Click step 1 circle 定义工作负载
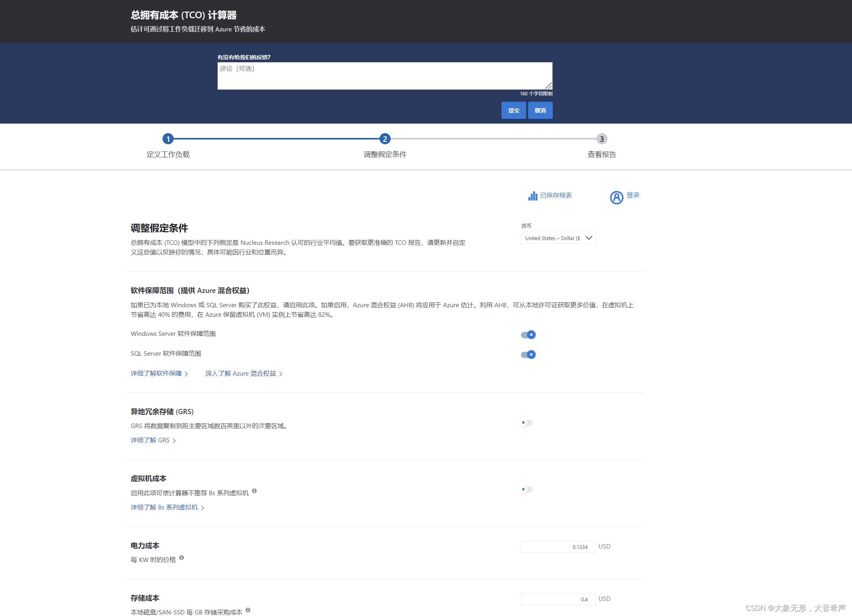The height and width of the screenshot is (616, 852). point(168,139)
